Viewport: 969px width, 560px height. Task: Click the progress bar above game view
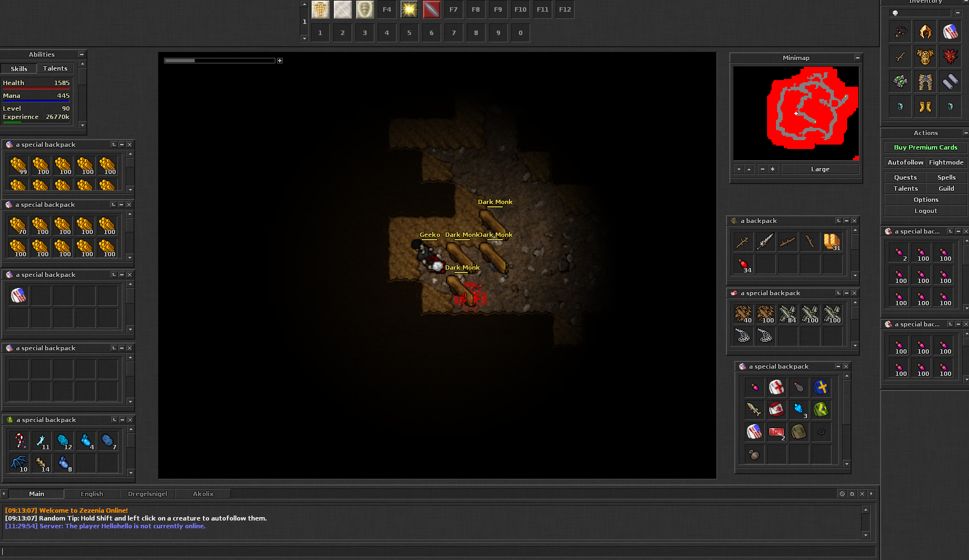(220, 61)
